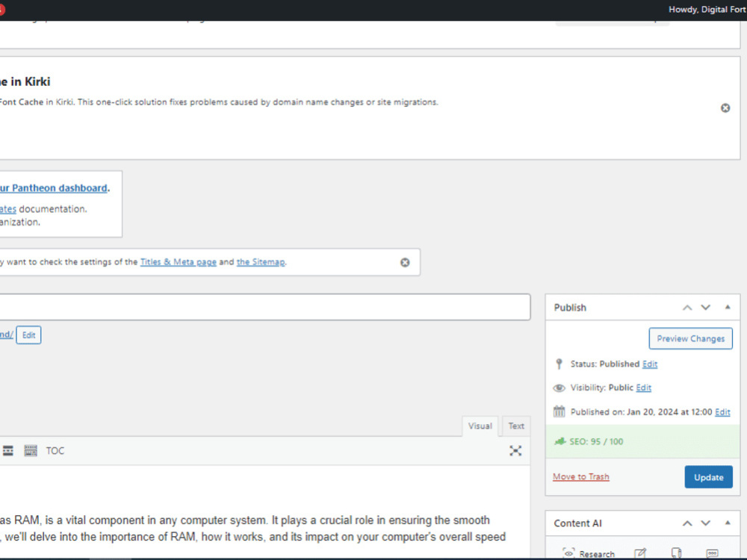Move Publish box down
Viewport: 747px width, 560px height.
[706, 308]
